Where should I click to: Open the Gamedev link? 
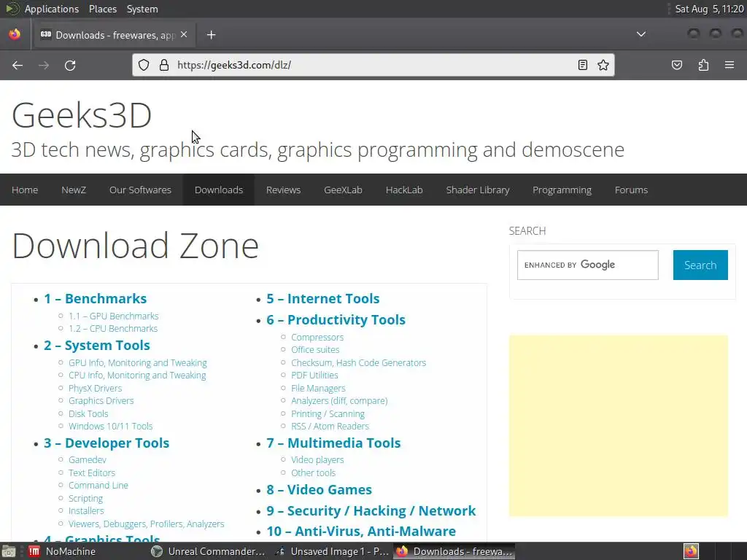tap(88, 460)
